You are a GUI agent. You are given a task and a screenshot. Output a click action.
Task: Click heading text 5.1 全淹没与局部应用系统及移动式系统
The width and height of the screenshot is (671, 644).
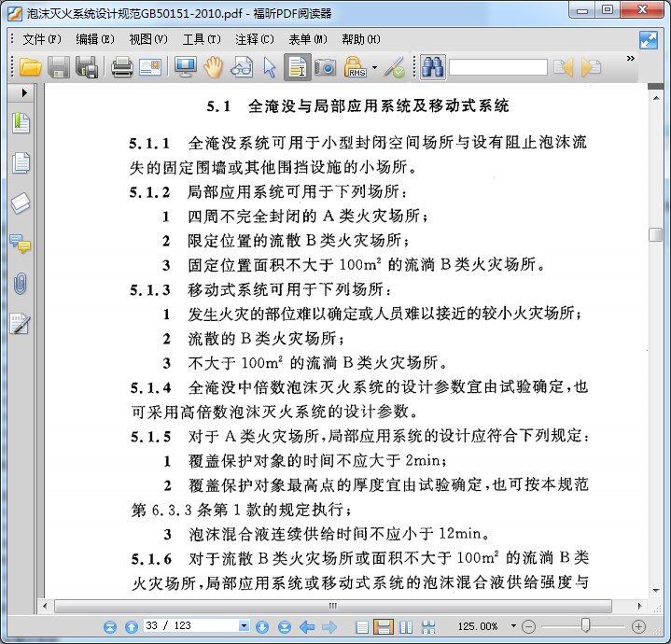coord(357,105)
